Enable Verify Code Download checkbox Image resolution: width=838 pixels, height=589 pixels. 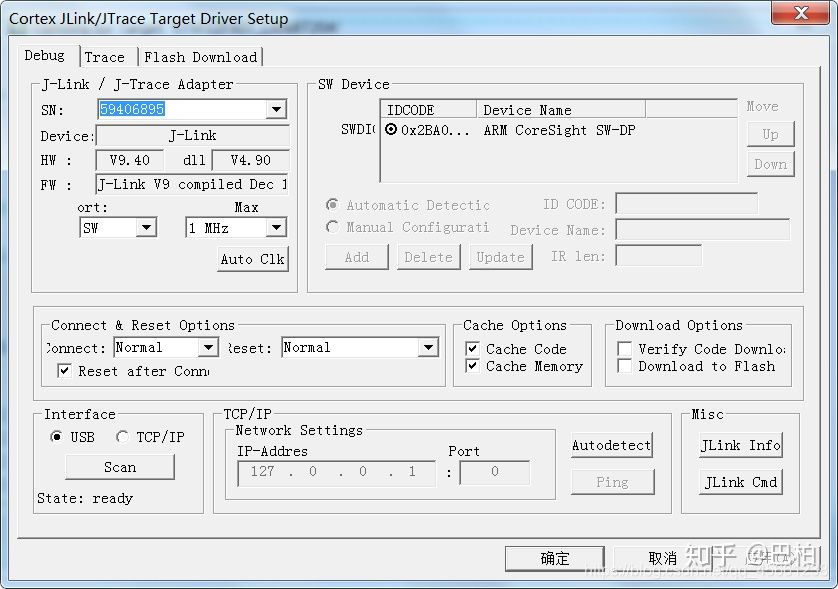click(x=624, y=349)
